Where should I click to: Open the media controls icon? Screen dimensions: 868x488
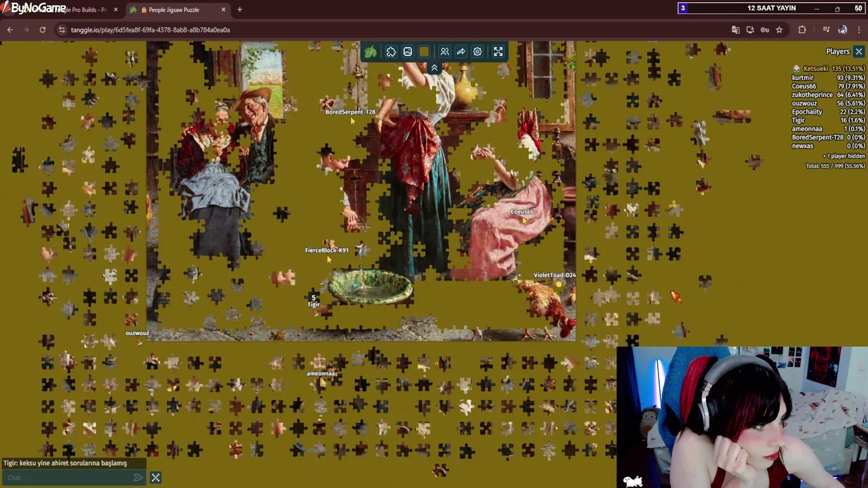(826, 30)
